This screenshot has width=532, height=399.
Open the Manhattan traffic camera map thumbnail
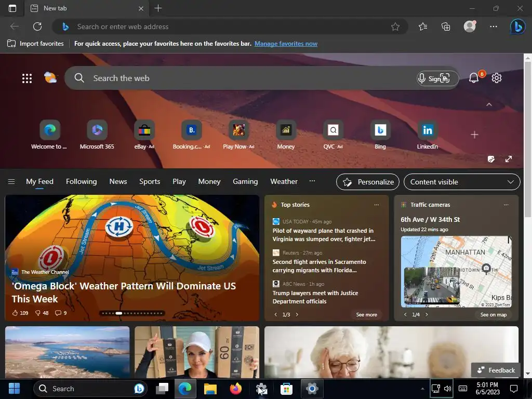pyautogui.click(x=456, y=271)
